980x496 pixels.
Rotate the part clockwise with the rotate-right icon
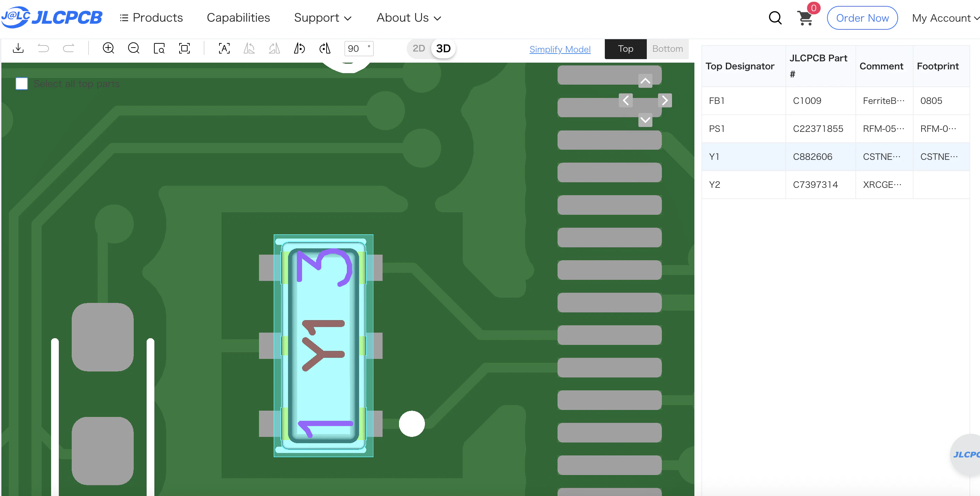click(325, 48)
